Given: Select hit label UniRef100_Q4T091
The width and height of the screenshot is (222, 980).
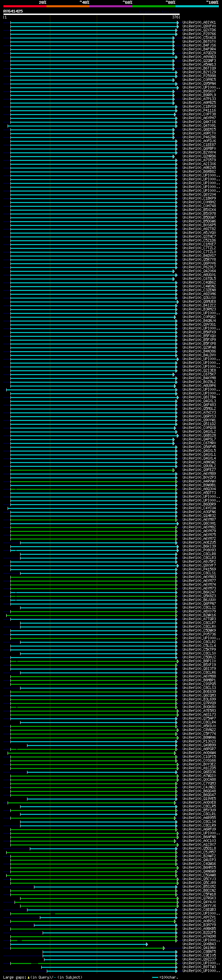Looking at the screenshot, I should tap(199, 125).
